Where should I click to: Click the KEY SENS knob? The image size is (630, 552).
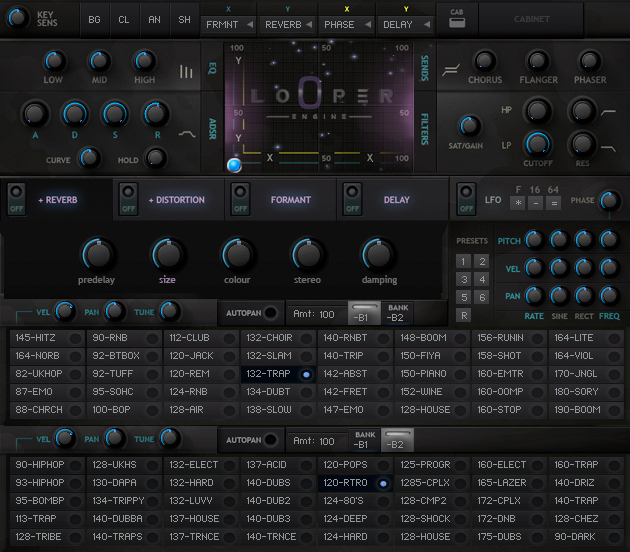tap(17, 17)
